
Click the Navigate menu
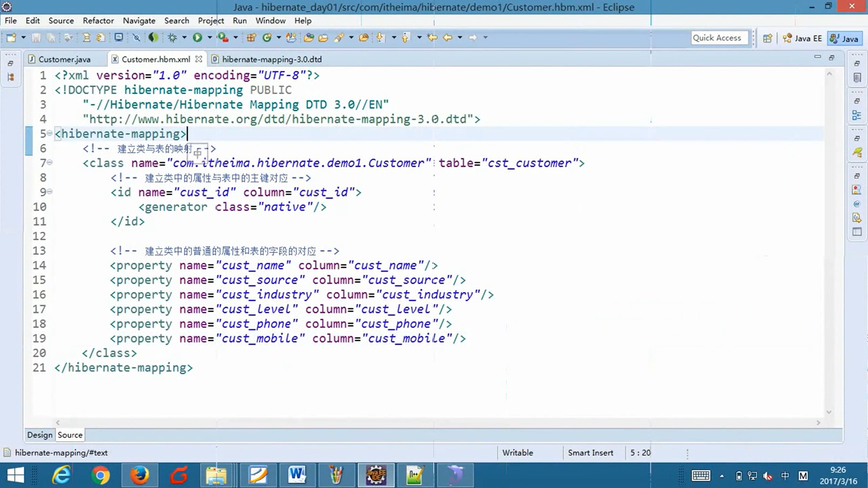click(x=139, y=20)
